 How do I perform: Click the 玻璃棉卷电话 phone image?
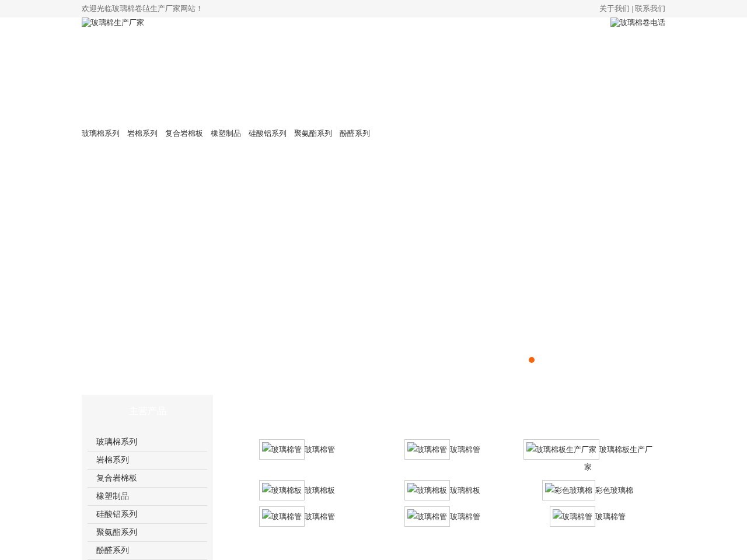click(x=638, y=23)
